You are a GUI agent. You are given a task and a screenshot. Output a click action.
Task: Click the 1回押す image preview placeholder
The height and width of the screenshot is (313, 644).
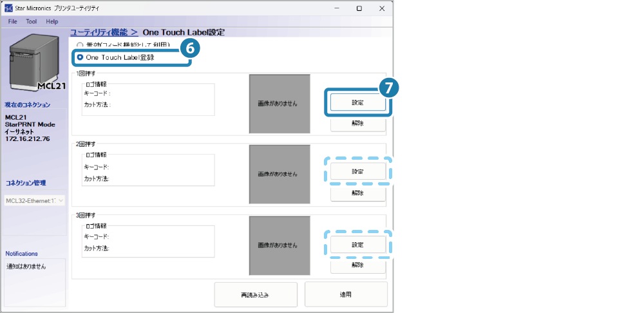tap(279, 104)
